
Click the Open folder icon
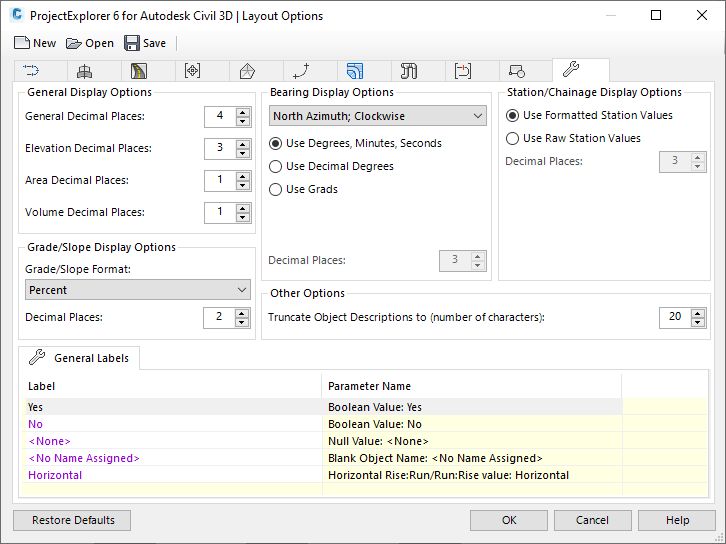point(74,44)
